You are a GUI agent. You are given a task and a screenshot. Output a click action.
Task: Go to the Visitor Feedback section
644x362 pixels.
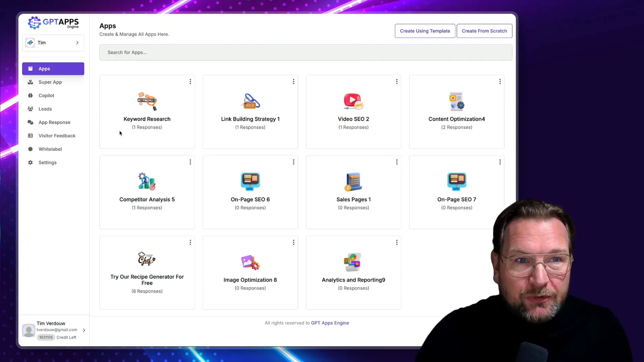click(53, 136)
